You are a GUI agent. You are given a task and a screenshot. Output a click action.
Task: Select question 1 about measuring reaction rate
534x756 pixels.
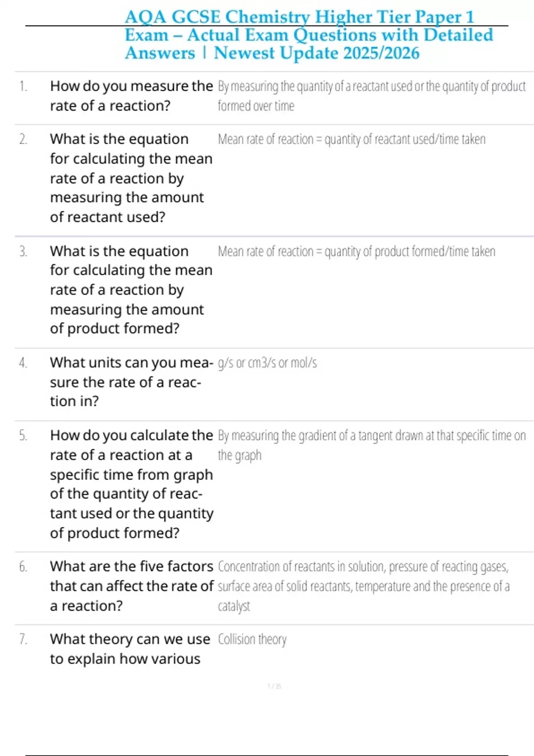[131, 96]
